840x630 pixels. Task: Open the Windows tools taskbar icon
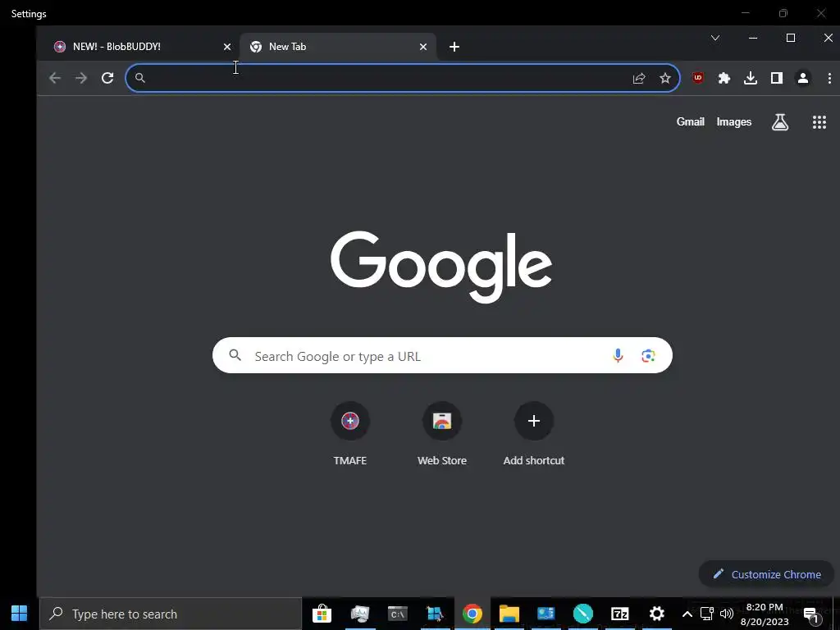click(435, 614)
